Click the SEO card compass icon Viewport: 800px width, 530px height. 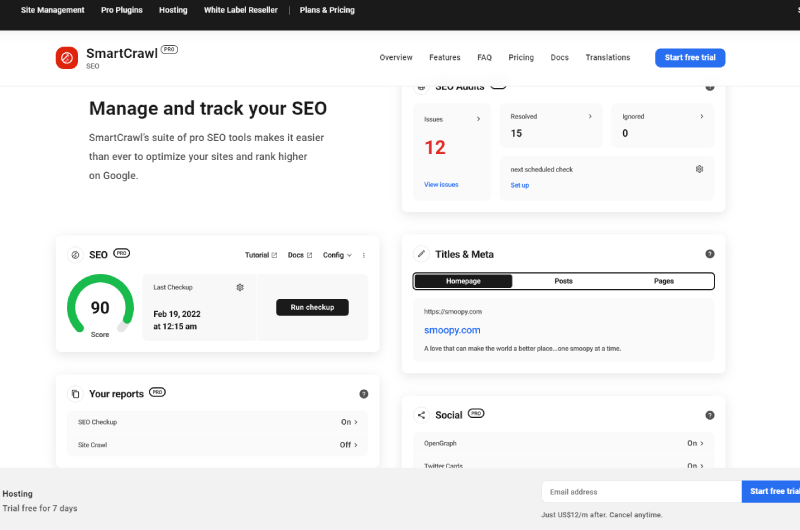point(76,255)
